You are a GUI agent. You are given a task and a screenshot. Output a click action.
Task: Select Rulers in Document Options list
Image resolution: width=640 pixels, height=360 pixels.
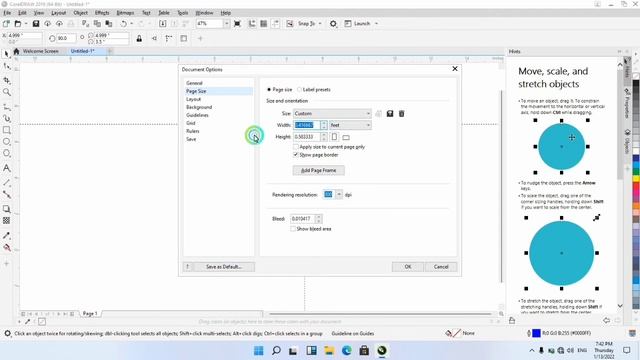pos(193,131)
